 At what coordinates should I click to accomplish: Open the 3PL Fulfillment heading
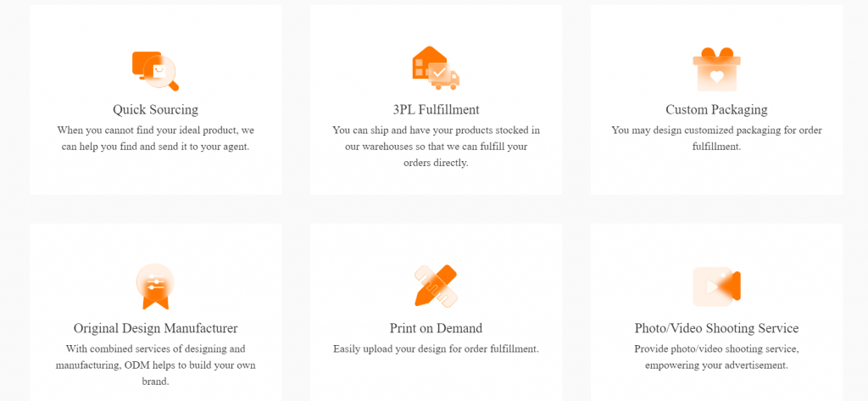click(x=437, y=109)
